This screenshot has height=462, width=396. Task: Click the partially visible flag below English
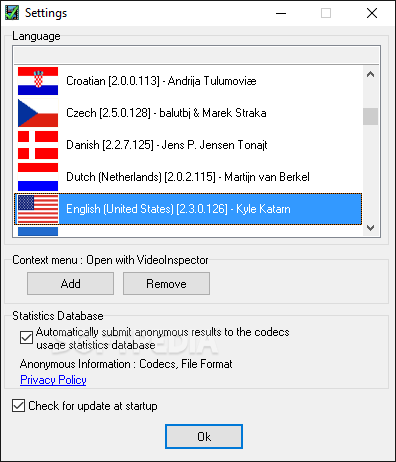38,231
